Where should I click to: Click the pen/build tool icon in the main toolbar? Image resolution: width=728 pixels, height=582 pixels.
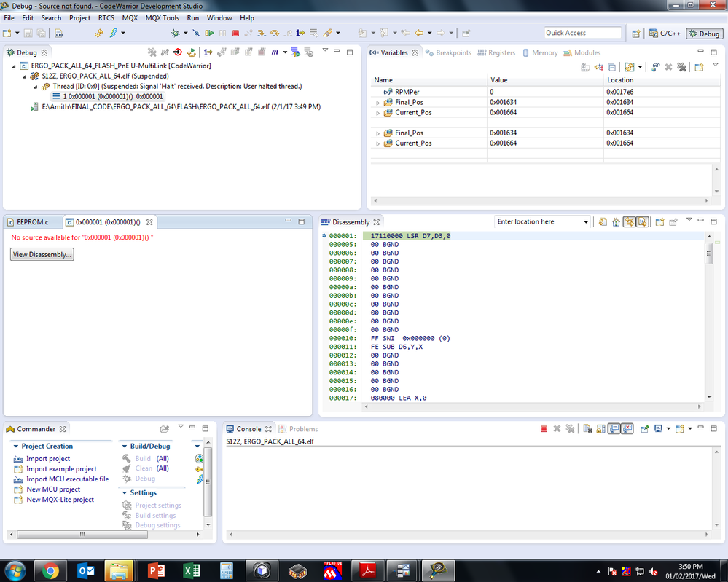click(328, 33)
